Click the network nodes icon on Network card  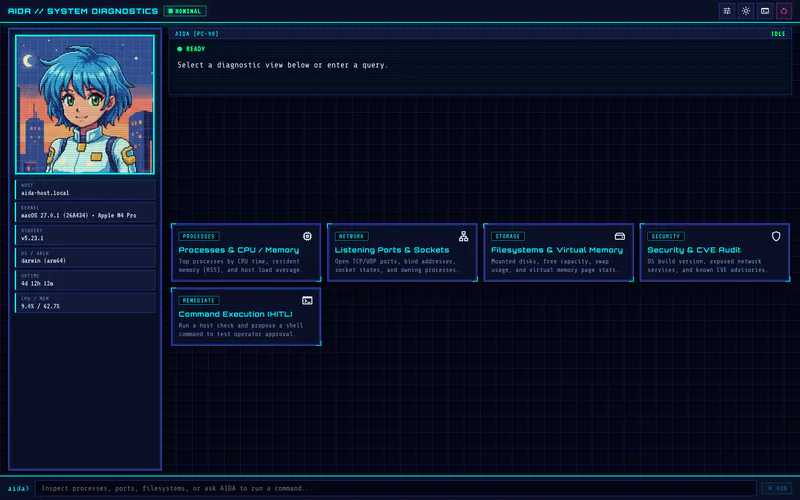[463, 236]
